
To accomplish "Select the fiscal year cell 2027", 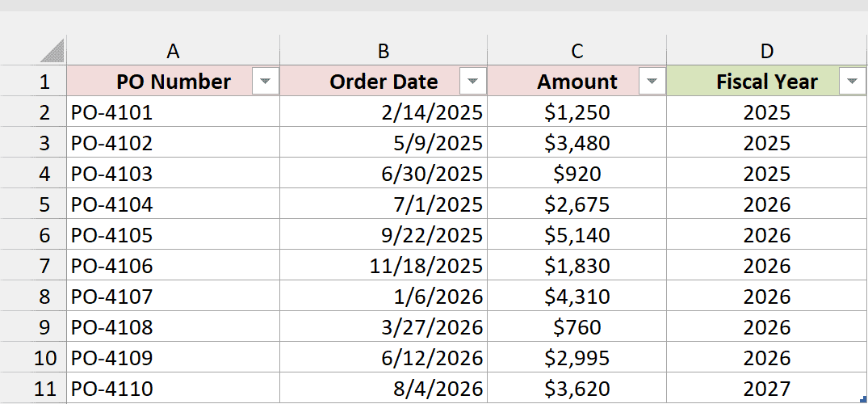I will (x=767, y=389).
